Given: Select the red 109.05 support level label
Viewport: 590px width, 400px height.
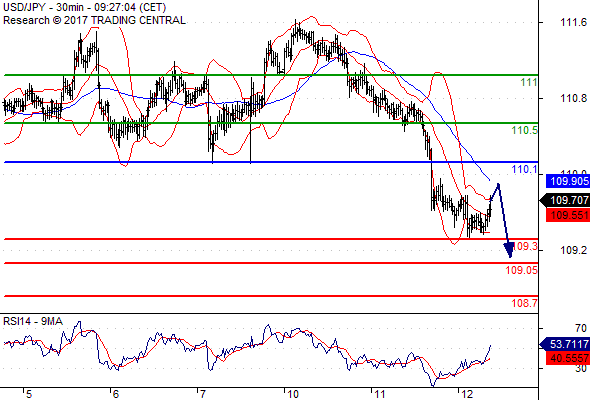Looking at the screenshot, I should click(x=522, y=270).
